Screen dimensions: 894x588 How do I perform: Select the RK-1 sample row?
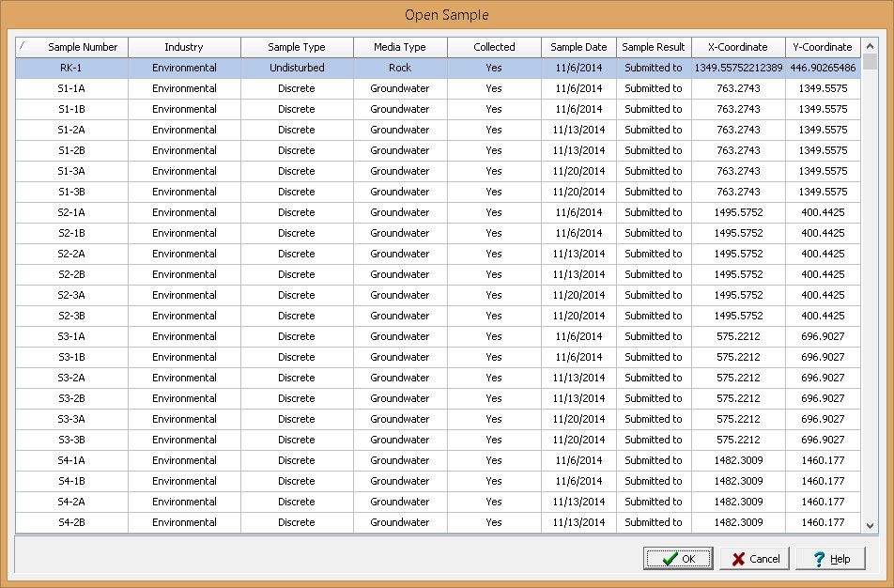tap(72, 68)
